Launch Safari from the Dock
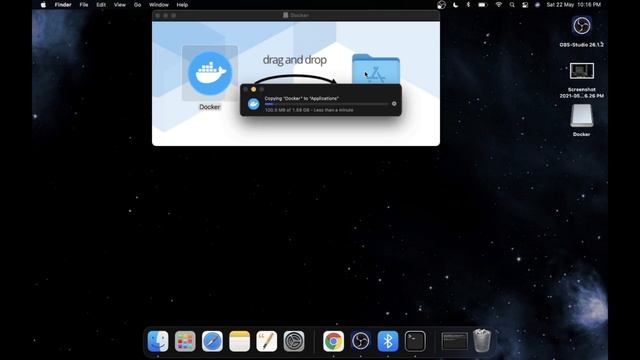 (x=212, y=341)
